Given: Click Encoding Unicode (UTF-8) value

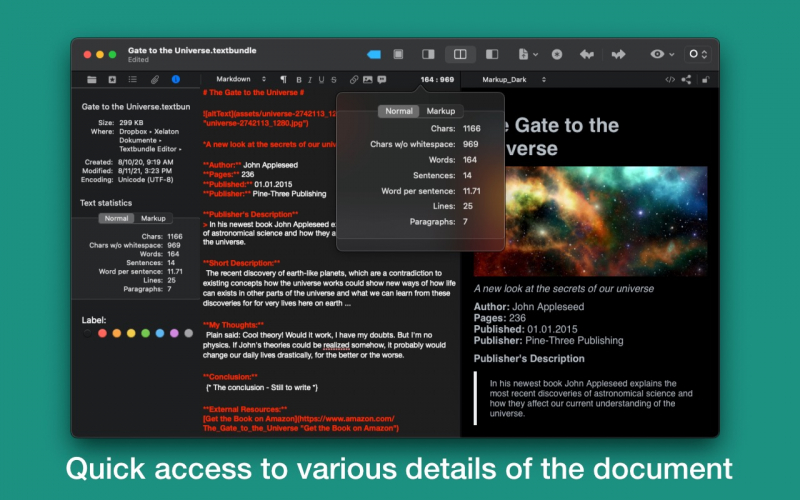Looking at the screenshot, I should [145, 180].
